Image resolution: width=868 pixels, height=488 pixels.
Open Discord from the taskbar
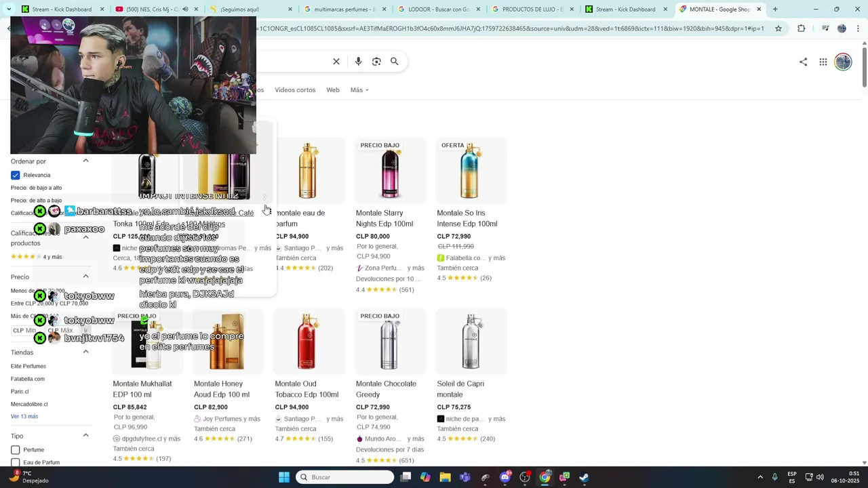coord(505,477)
